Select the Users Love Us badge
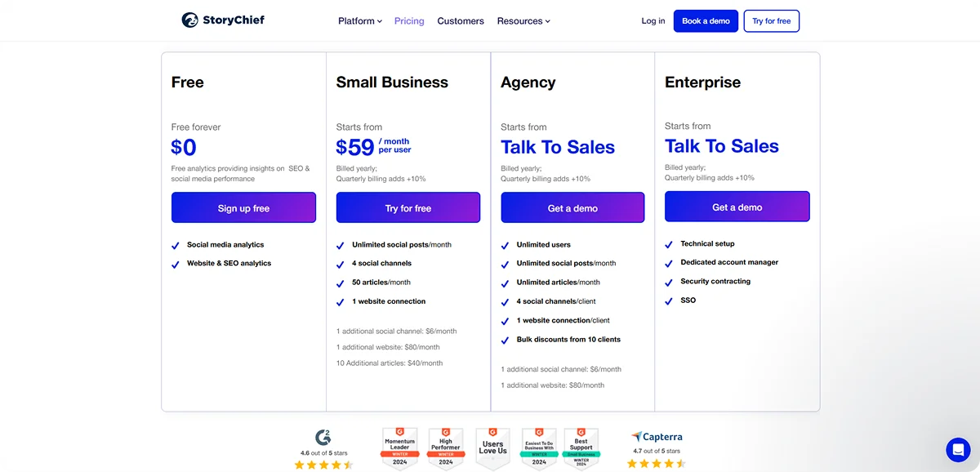The image size is (980, 472). [x=492, y=448]
